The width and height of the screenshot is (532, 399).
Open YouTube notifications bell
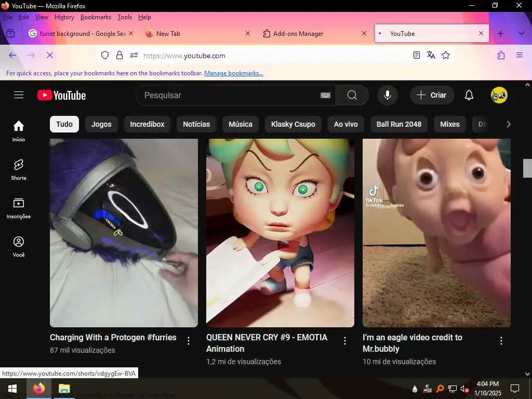(x=469, y=95)
